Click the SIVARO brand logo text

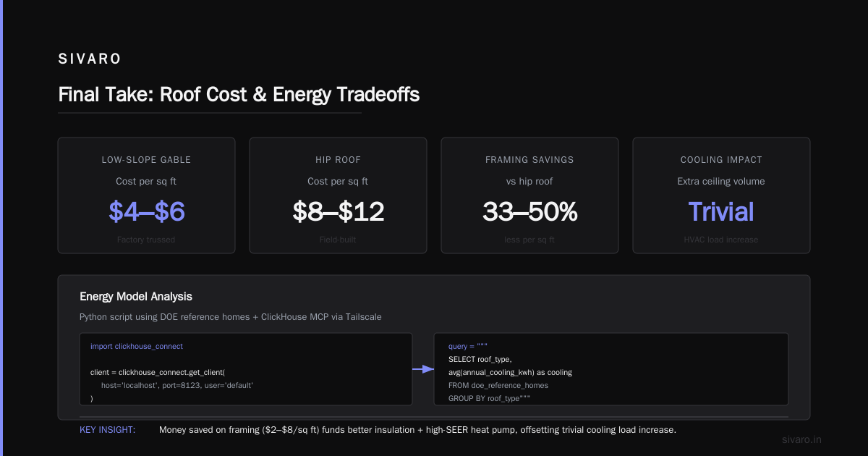click(x=90, y=59)
